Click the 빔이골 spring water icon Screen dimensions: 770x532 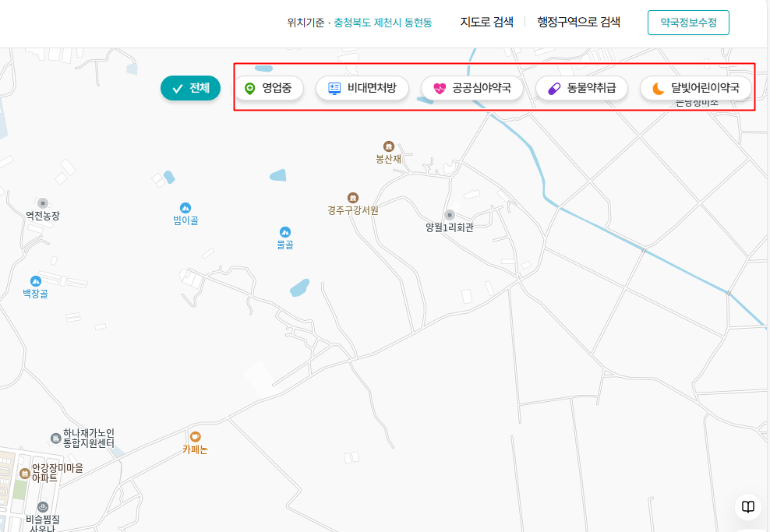(186, 206)
